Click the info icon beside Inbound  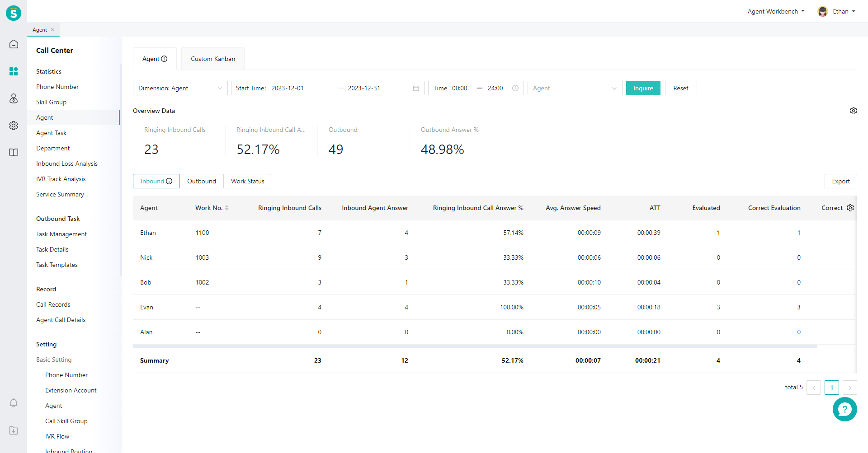click(x=169, y=181)
